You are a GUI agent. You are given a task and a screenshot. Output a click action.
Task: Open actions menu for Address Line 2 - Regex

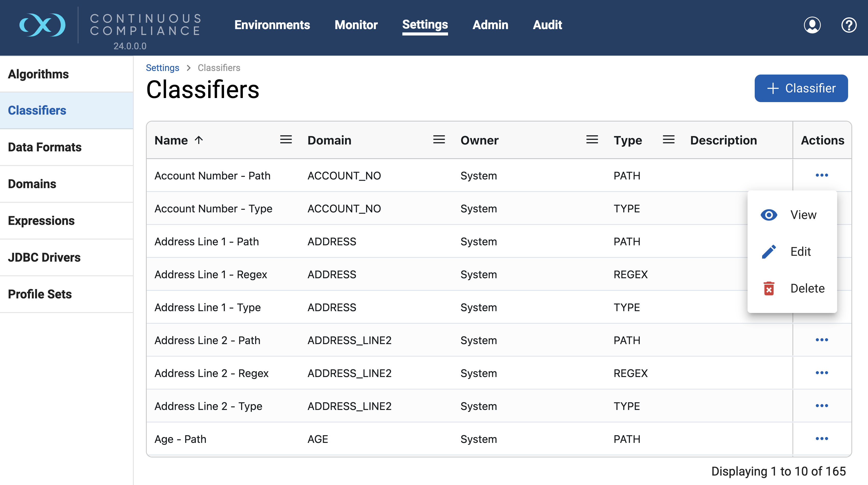pyautogui.click(x=822, y=373)
